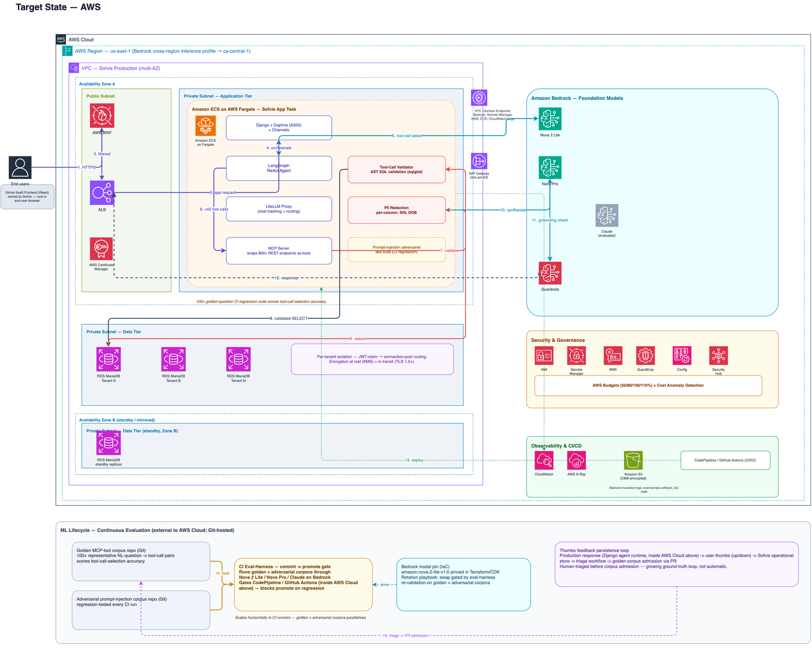The width and height of the screenshot is (812, 667).
Task: Click the AWS X-Ray icon
Action: coord(577,460)
